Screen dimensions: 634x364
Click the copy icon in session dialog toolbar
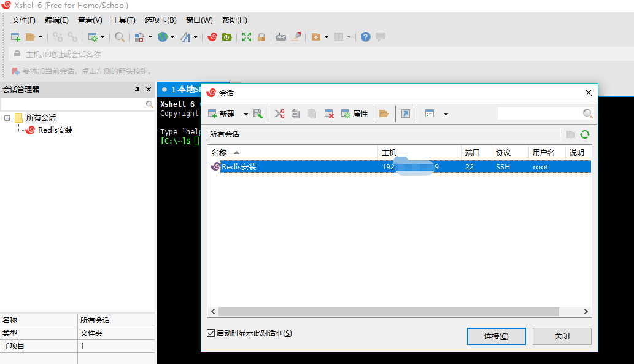point(296,114)
